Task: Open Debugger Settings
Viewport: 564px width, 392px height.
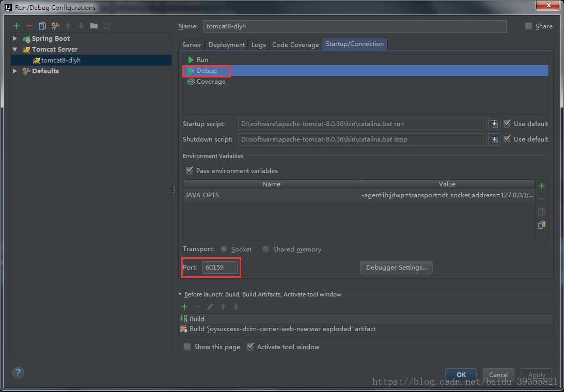Action: click(x=396, y=268)
